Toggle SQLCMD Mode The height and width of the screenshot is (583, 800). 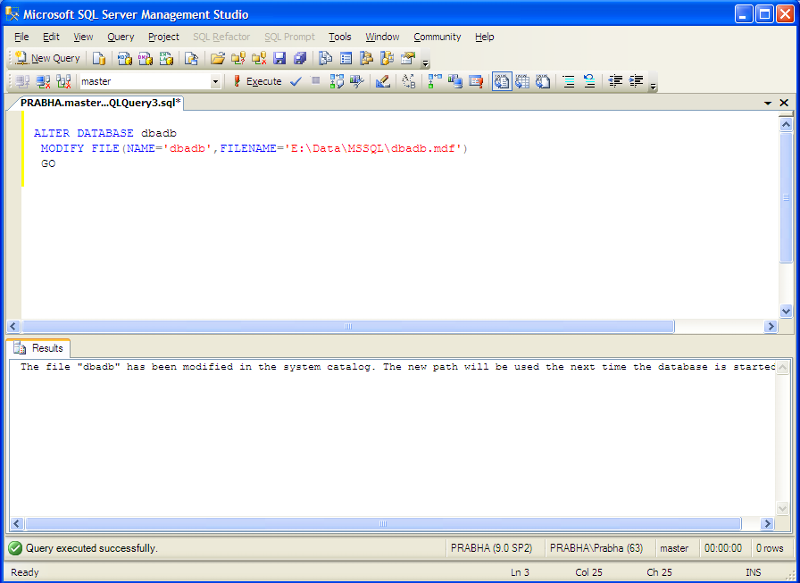[x=476, y=81]
